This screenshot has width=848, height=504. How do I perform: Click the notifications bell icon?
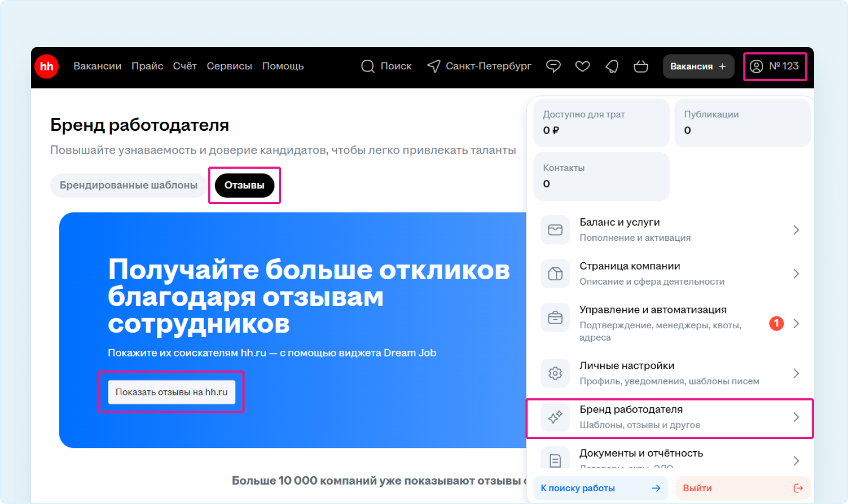coord(612,66)
